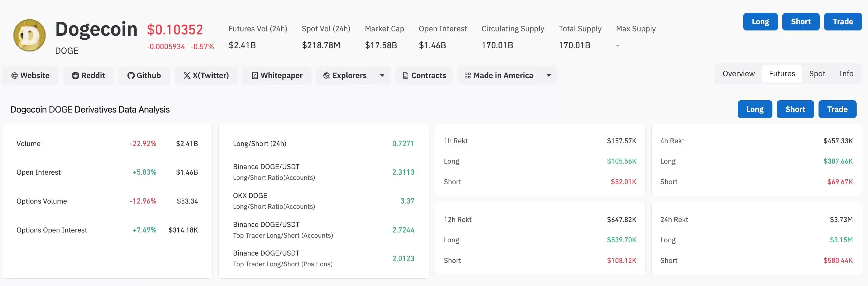Switch to the Overview tab
This screenshot has height=286, width=868.
pos(739,74)
